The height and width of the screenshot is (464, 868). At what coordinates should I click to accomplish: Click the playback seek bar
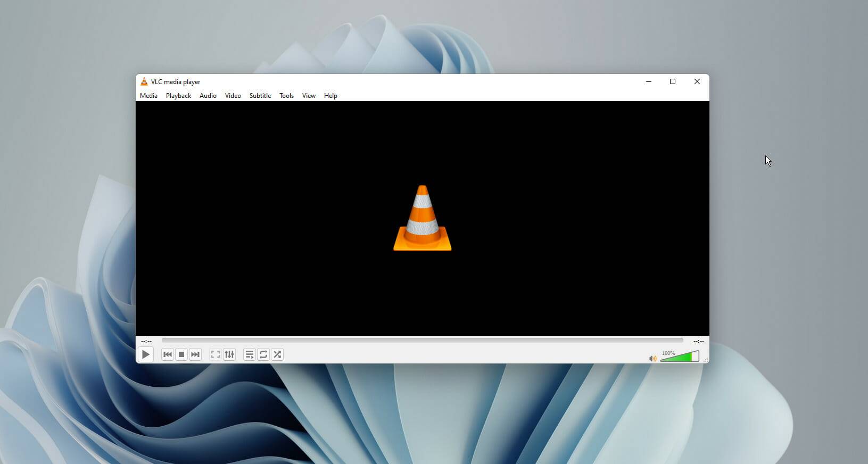(x=423, y=341)
